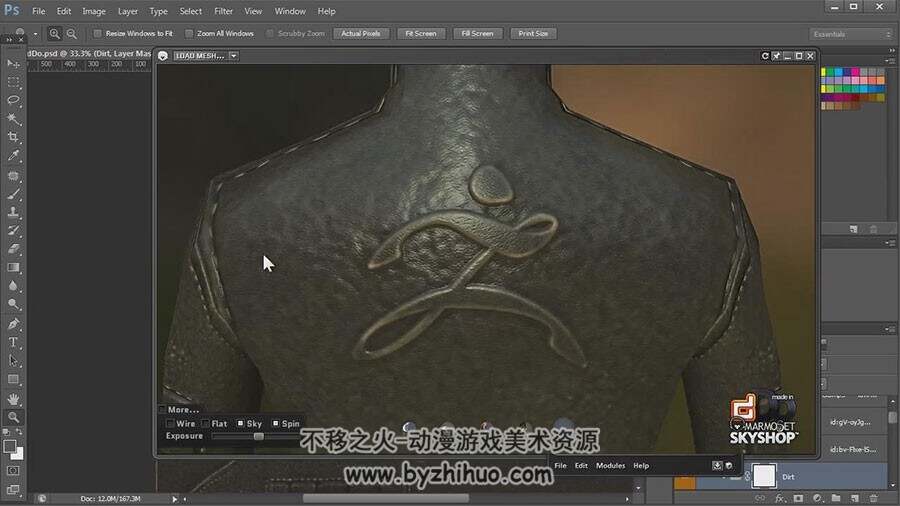Select the Pen tool

click(13, 324)
